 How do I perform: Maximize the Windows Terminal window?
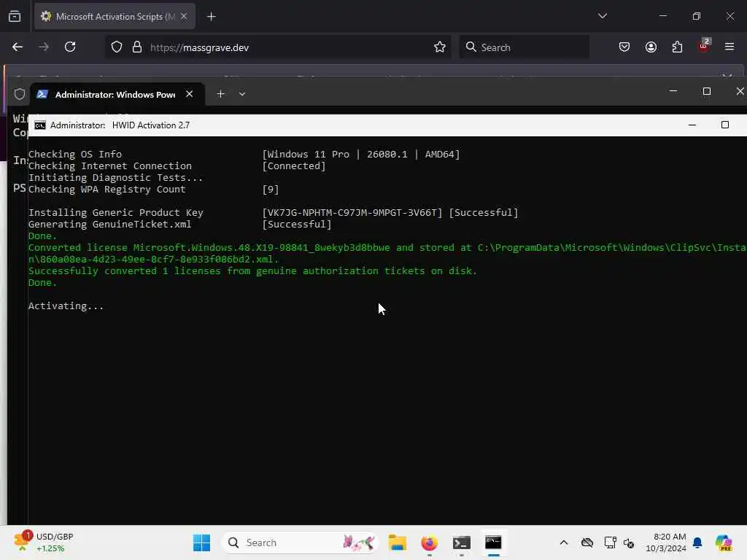point(706,91)
